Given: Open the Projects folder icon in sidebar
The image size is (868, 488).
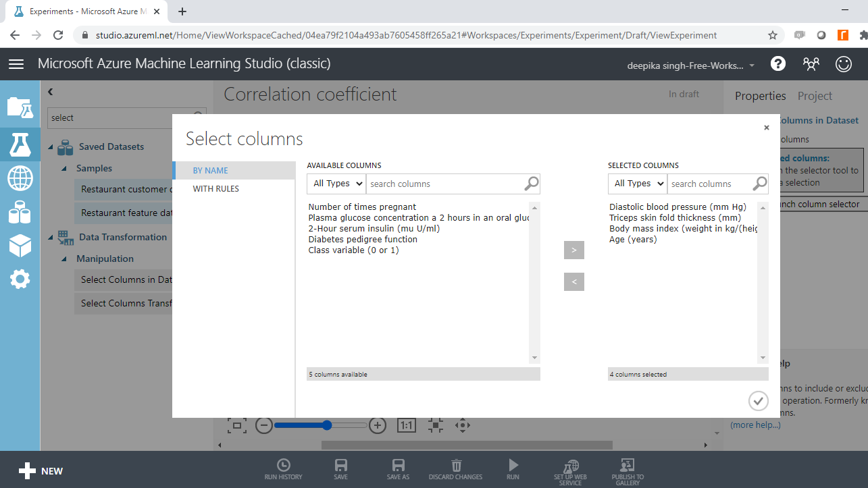Looking at the screenshot, I should click(20, 107).
